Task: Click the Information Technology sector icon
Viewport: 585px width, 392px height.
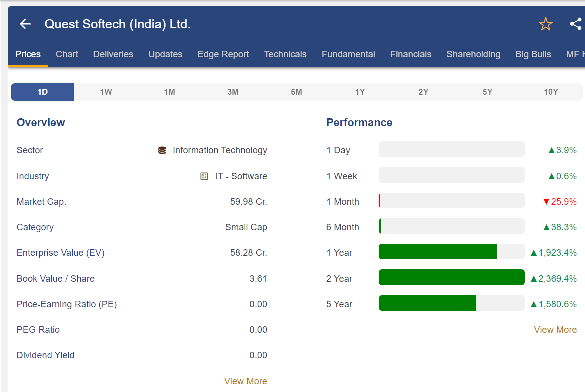Action: pos(162,150)
